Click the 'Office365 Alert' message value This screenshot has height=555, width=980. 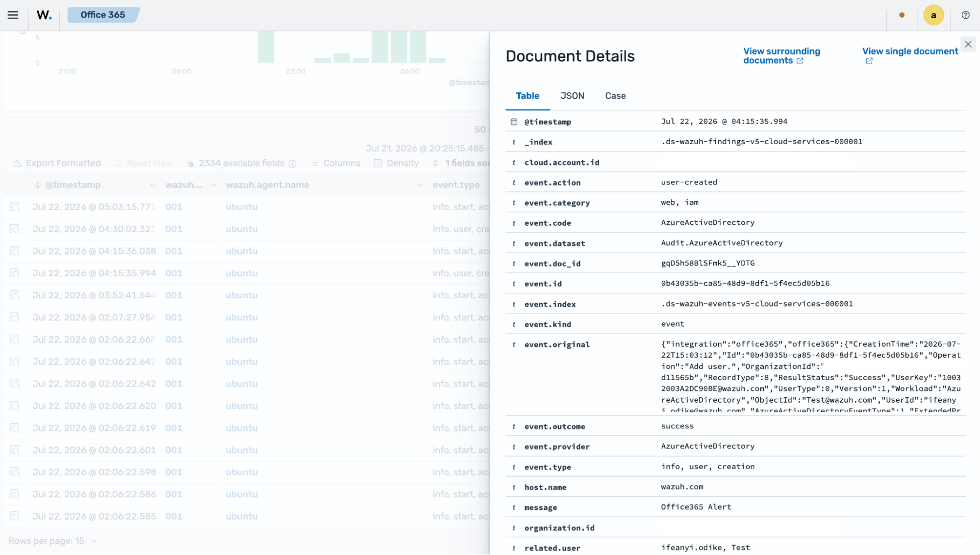(696, 507)
